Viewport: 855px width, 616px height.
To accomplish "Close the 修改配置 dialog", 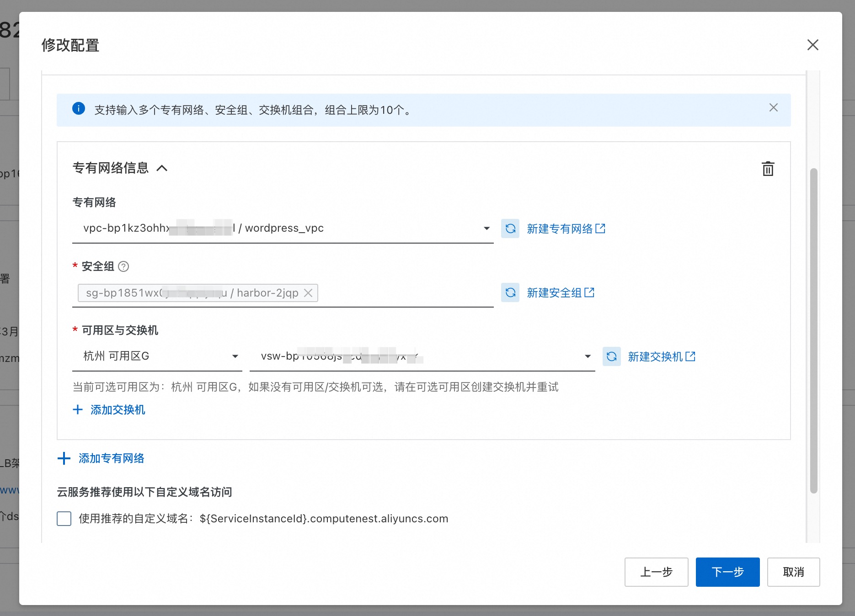I will click(x=812, y=45).
